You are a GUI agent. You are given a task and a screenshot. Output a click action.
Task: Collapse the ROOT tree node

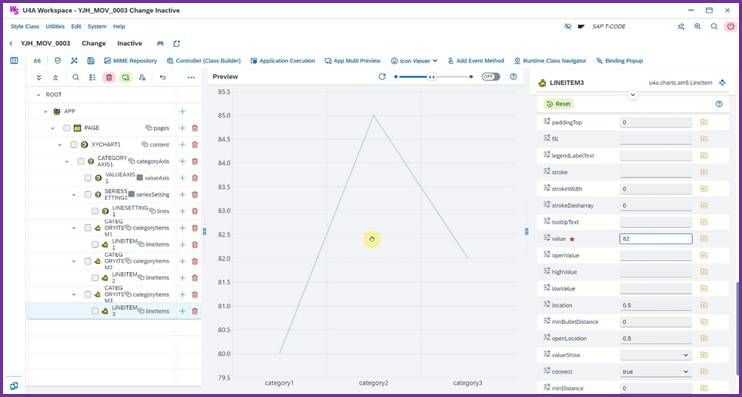click(x=38, y=95)
